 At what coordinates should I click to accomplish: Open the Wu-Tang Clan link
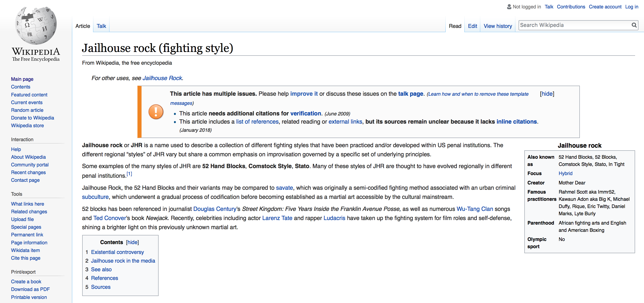(475, 209)
